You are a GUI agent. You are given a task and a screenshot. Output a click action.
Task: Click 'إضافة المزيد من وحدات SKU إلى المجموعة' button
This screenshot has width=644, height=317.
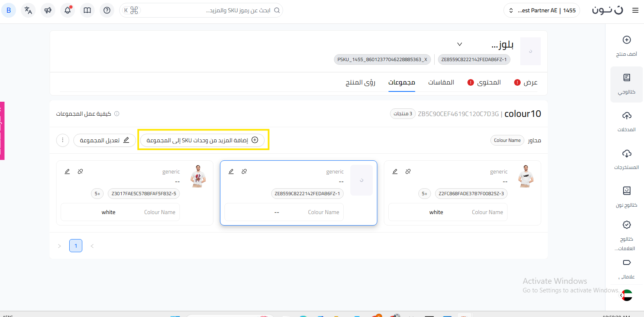(202, 140)
